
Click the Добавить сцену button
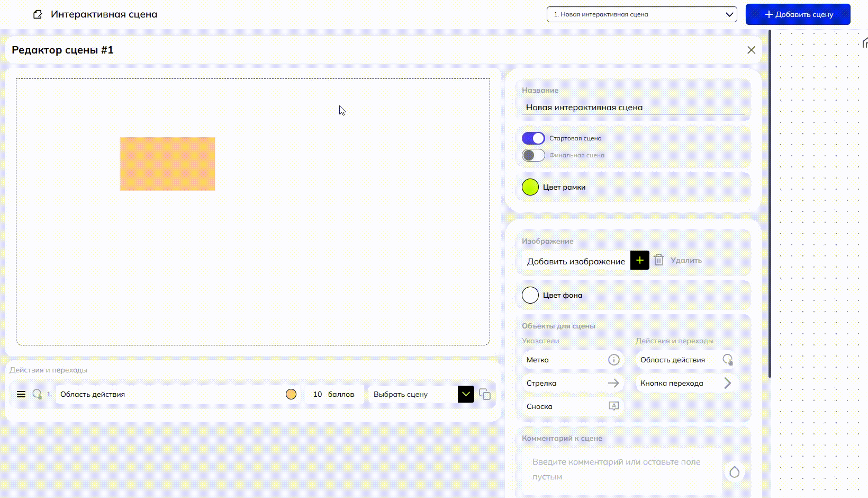[798, 14]
